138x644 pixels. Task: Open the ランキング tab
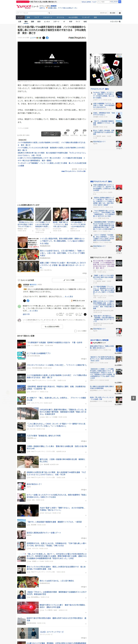pyautogui.click(x=86, y=17)
